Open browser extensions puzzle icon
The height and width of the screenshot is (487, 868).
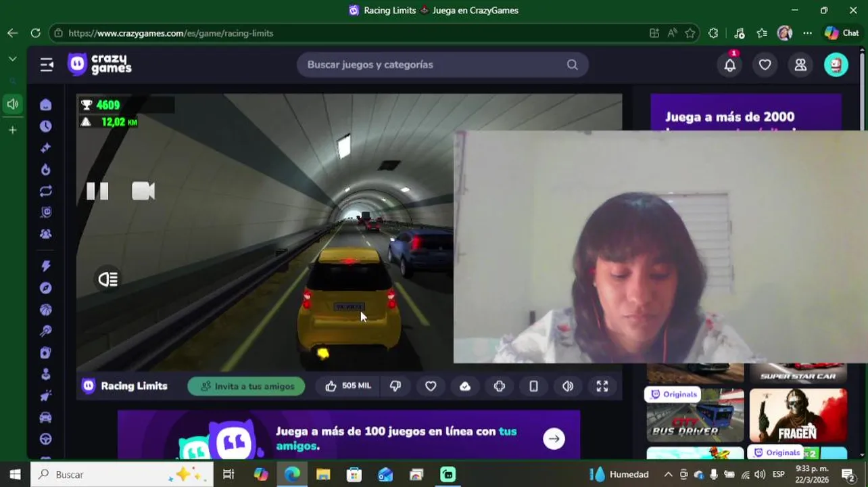click(713, 33)
